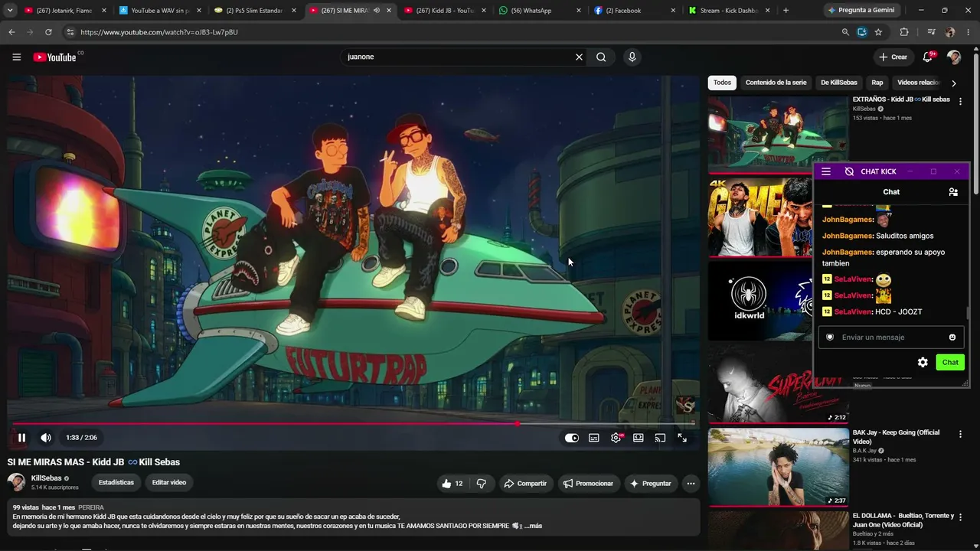Expand the description with ...más
Viewport: 980px width, 551px height.
click(533, 526)
